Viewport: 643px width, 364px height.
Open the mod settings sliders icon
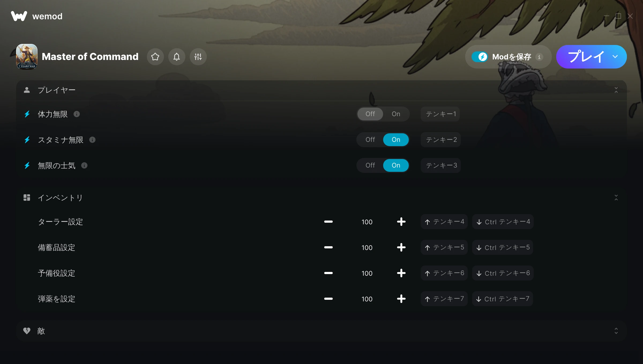coord(198,57)
